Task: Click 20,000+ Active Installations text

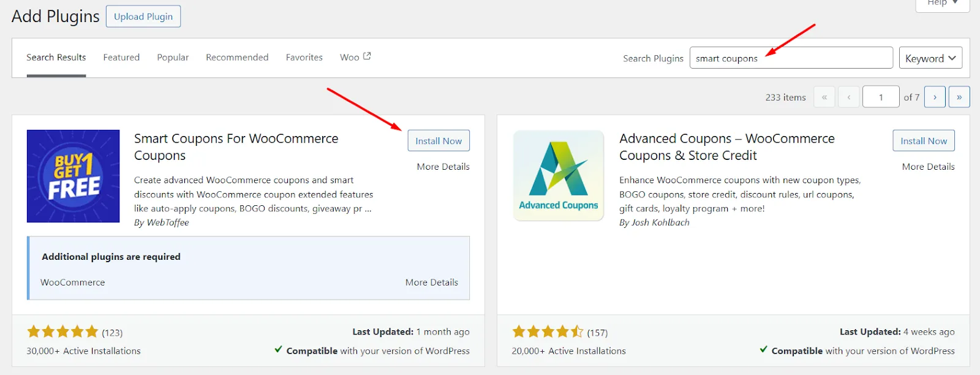Action: 569,351
